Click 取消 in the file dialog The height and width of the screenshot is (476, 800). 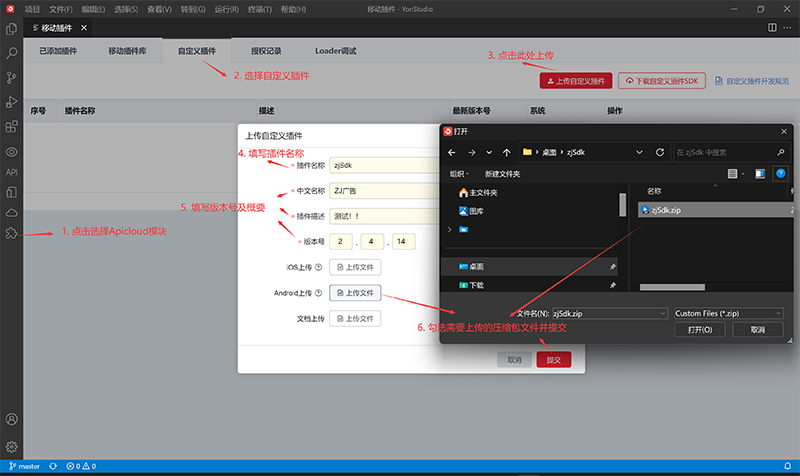(x=758, y=330)
